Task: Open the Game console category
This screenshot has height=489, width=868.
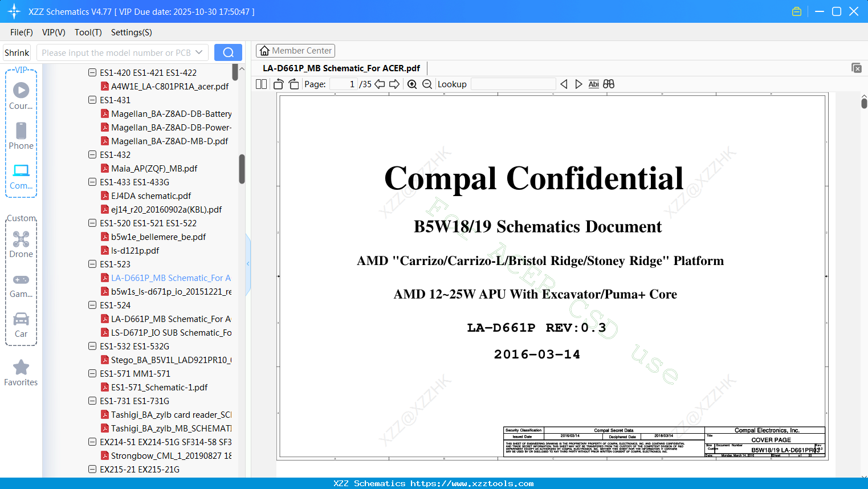Action: click(21, 286)
